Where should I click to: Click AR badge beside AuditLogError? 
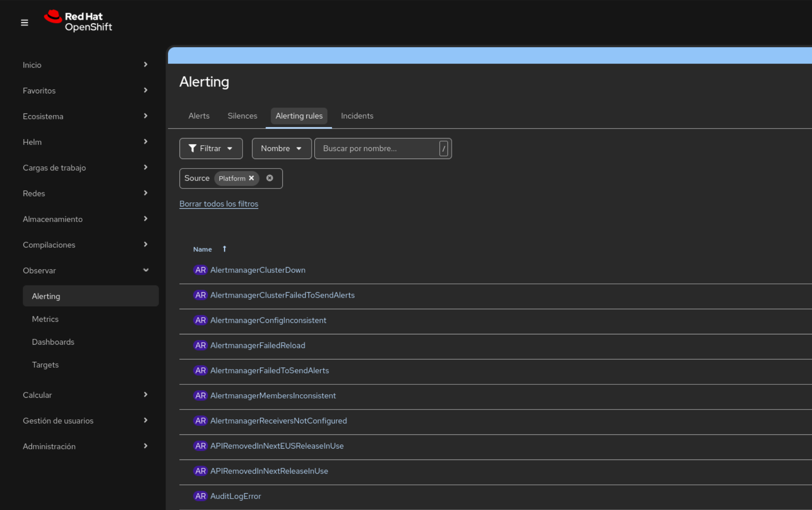click(200, 496)
